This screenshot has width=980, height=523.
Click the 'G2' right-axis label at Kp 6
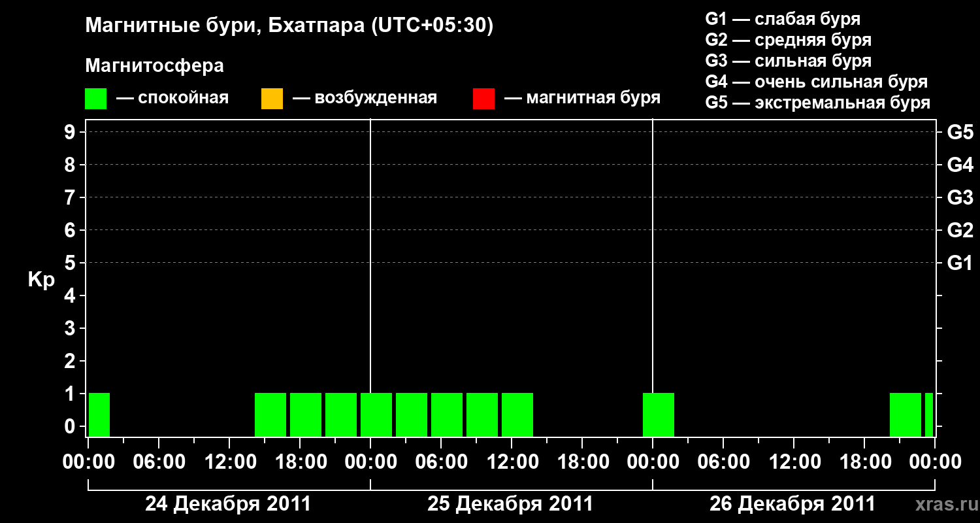point(960,230)
